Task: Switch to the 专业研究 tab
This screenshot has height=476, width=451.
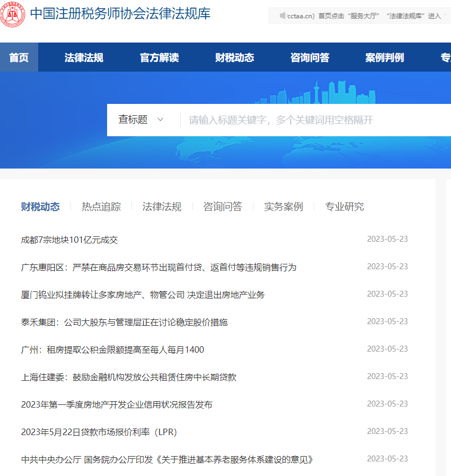Action: [344, 206]
